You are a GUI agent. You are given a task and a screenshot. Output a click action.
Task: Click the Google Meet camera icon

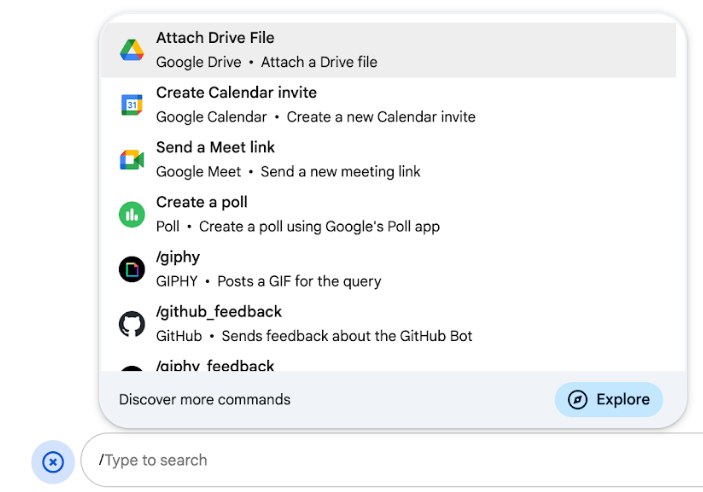point(132,160)
